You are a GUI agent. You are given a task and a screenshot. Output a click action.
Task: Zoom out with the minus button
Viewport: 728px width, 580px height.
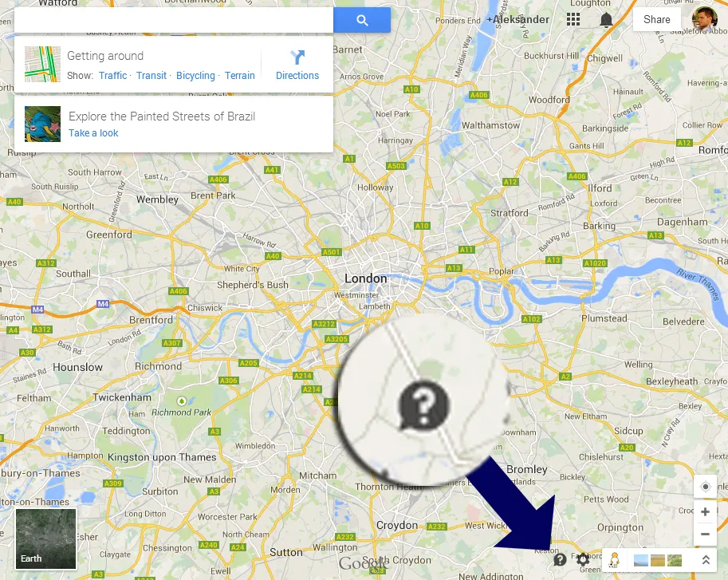[x=705, y=534]
